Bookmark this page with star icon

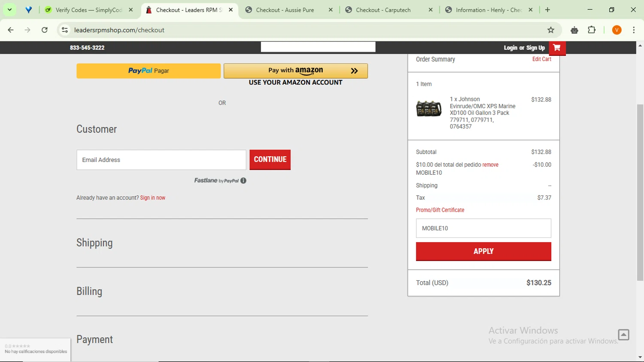[x=551, y=30]
